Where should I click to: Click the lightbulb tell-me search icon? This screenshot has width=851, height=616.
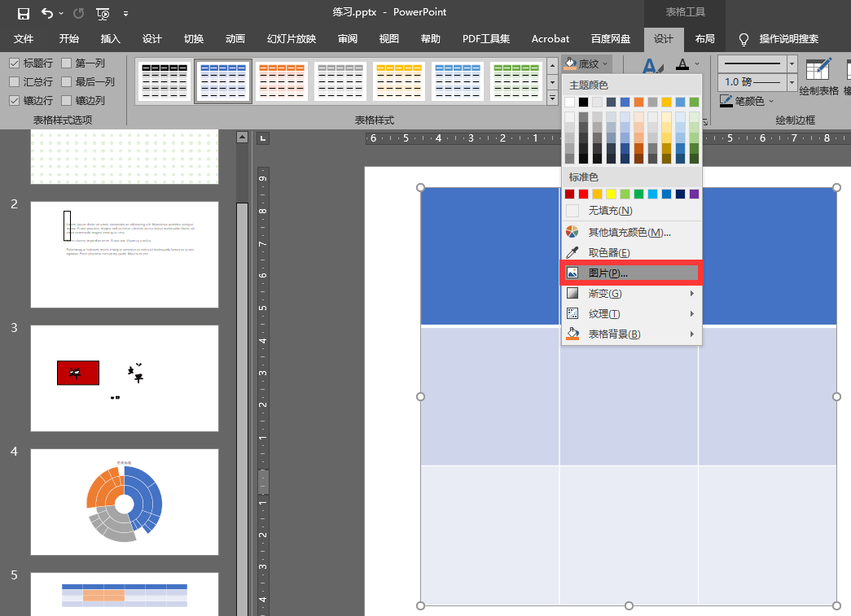click(744, 39)
